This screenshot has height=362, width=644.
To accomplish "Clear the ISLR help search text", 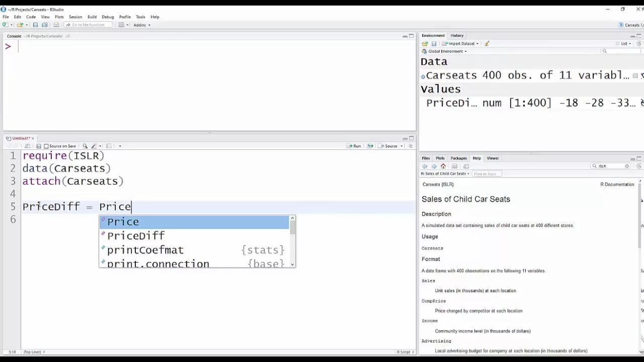I will tap(627, 166).
